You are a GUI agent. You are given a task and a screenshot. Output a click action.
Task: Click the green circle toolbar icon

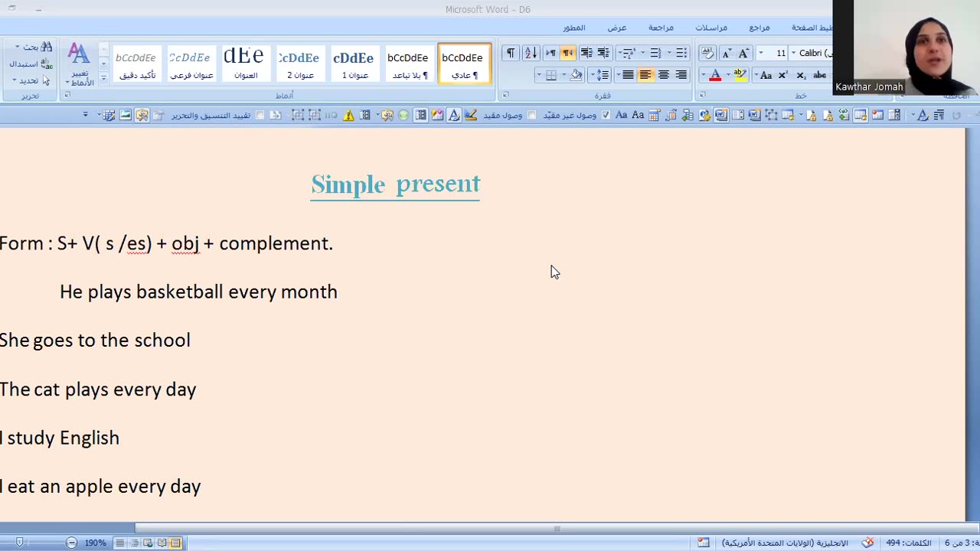tap(403, 115)
